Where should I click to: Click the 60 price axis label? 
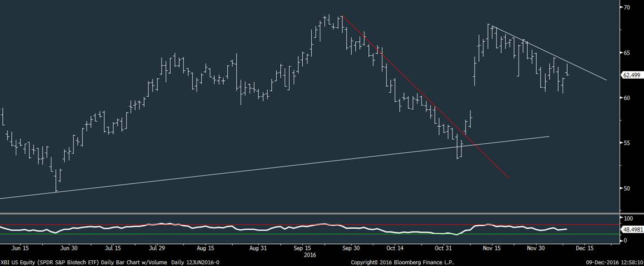pos(627,98)
